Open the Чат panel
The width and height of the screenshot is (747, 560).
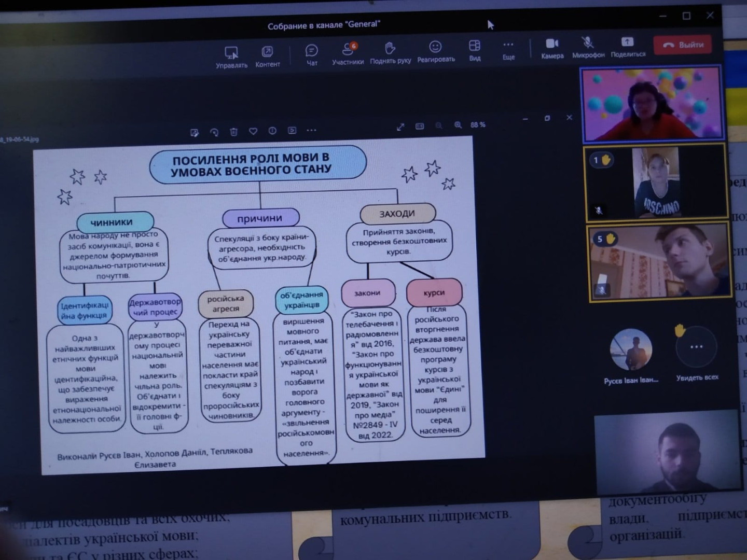312,54
